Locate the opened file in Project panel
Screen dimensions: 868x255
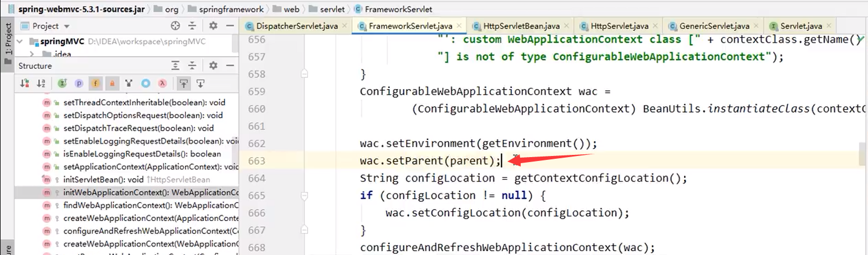[x=176, y=26]
